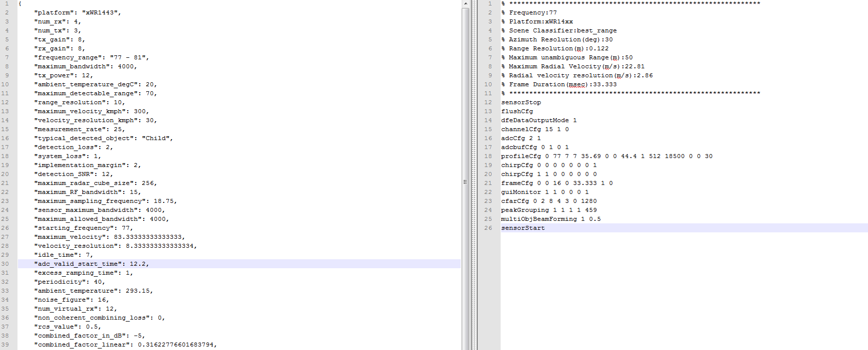Viewport: 868px width, 350px height.
Task: Click the Frame Duration comment line
Action: tap(563, 84)
